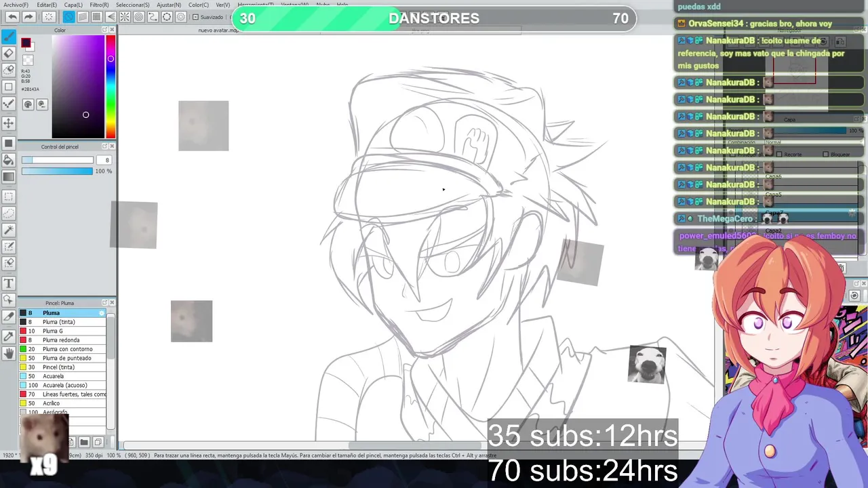Select the Magic wand tool
This screenshot has height=488, width=868.
tap(9, 230)
